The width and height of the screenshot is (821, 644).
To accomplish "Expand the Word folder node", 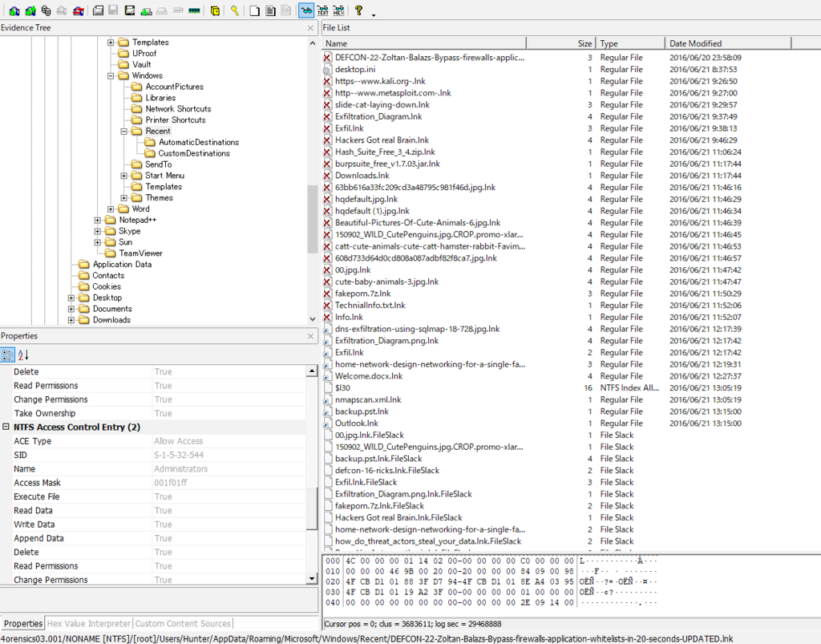I will pyautogui.click(x=111, y=209).
